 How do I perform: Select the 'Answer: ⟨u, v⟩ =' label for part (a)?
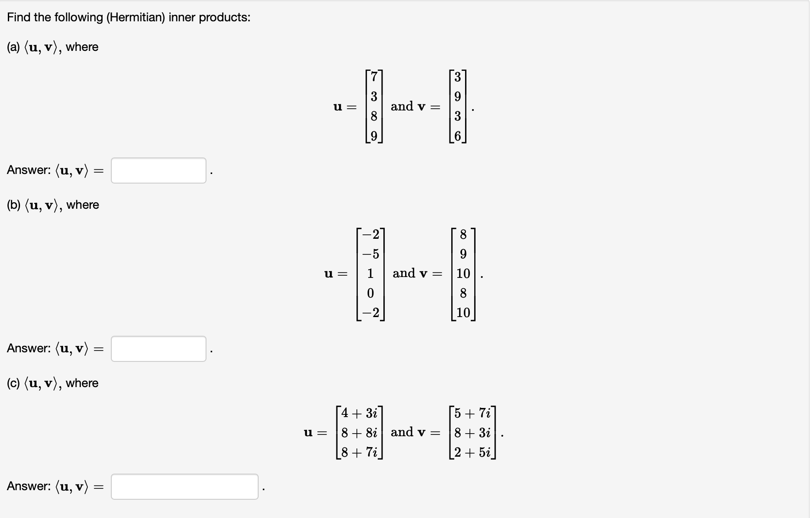(54, 170)
